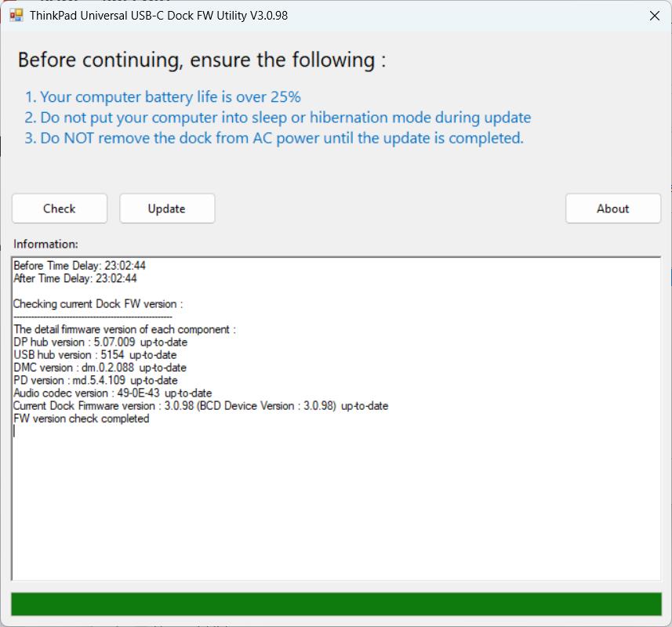The height and width of the screenshot is (627, 672).
Task: Click the 'FW version check completed' line
Action: pos(81,419)
